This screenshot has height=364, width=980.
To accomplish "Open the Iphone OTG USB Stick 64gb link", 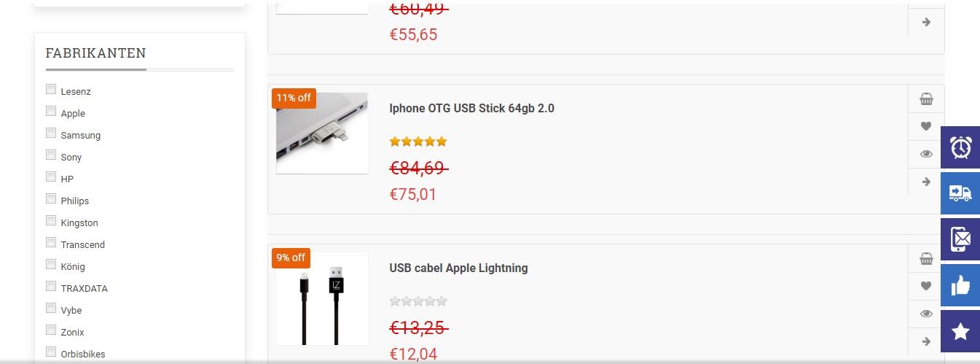I will tap(471, 109).
